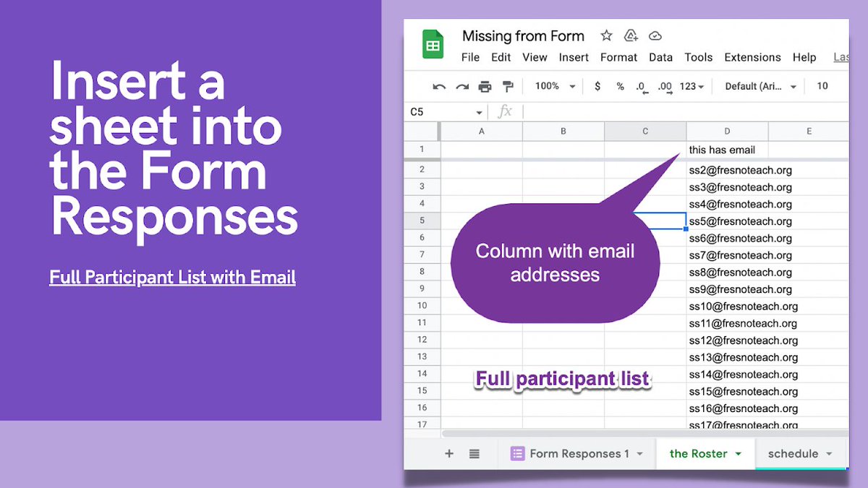Click the Undo icon in the toolbar
The width and height of the screenshot is (868, 488).
(x=440, y=86)
